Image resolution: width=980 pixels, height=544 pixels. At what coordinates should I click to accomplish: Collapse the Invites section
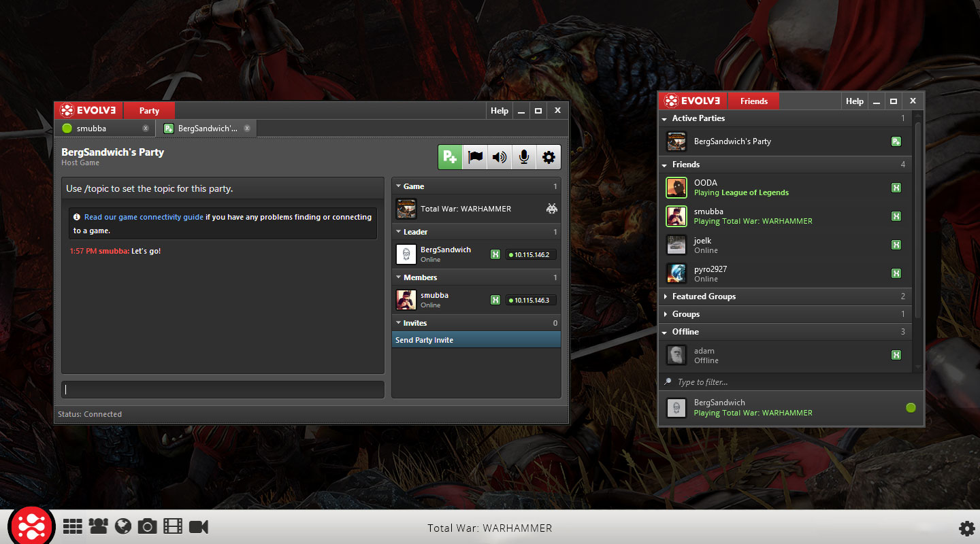tap(476, 323)
